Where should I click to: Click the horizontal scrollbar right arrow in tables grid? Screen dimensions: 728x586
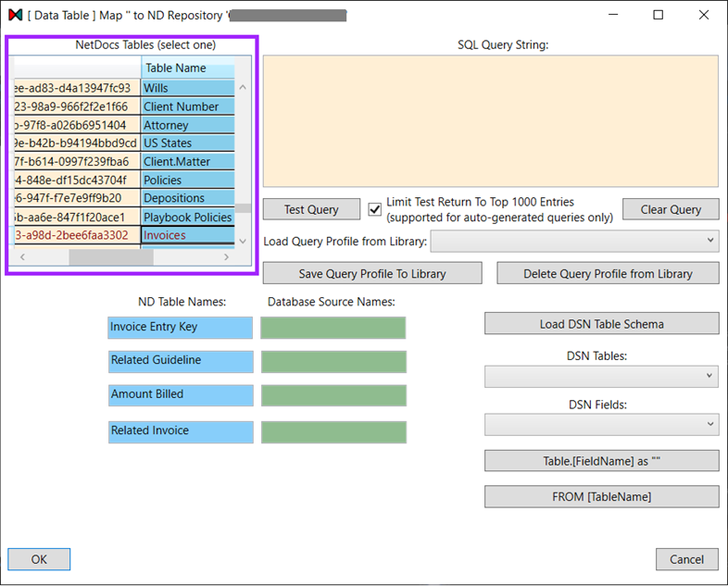point(227,256)
